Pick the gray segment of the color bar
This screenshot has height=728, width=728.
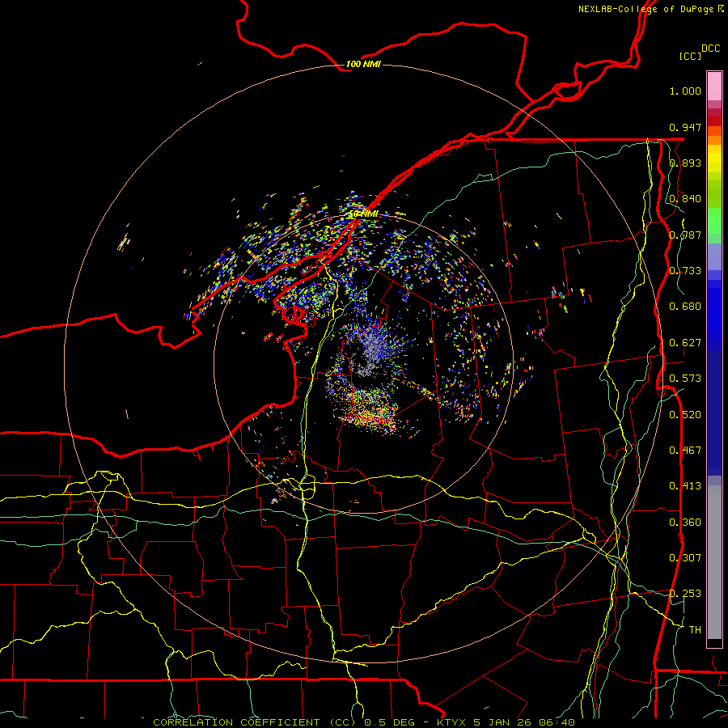pos(714,562)
